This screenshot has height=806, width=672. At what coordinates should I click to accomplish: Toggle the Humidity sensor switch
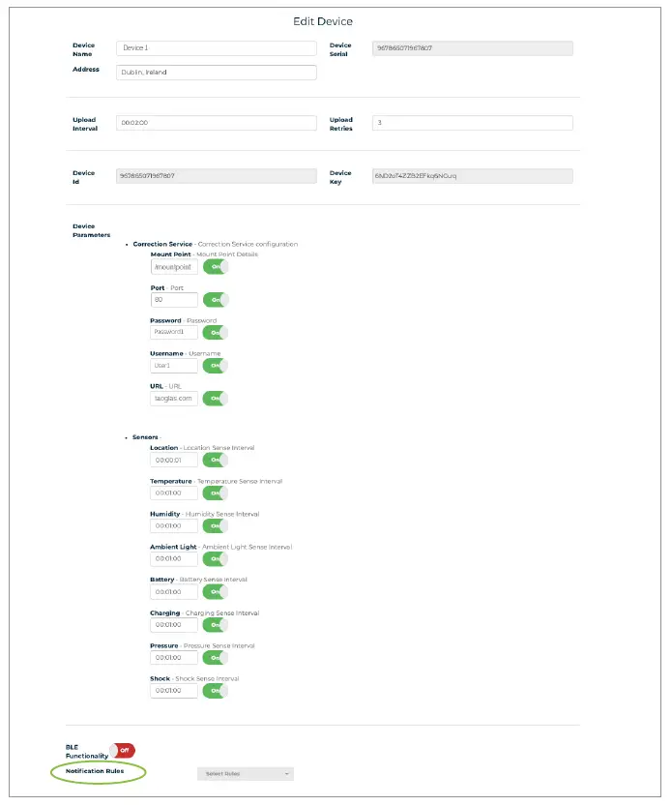(x=215, y=526)
